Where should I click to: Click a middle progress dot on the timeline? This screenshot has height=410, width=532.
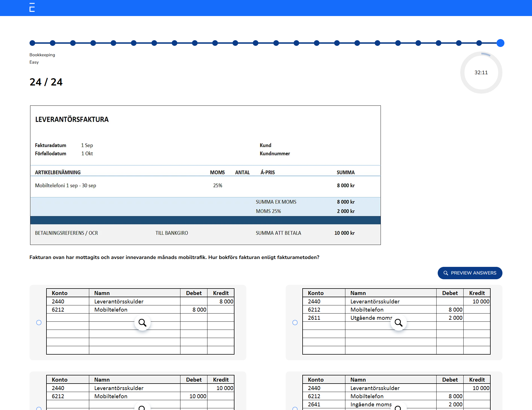256,43
